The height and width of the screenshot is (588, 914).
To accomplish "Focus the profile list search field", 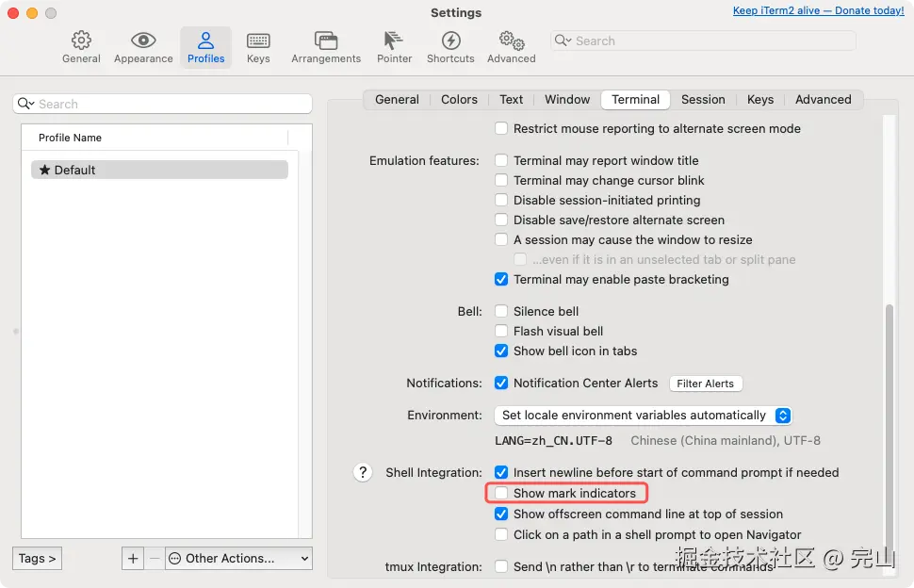I will pos(163,104).
